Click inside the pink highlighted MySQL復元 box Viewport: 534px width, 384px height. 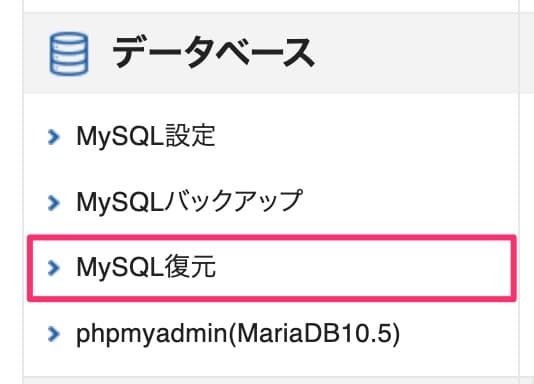272,268
